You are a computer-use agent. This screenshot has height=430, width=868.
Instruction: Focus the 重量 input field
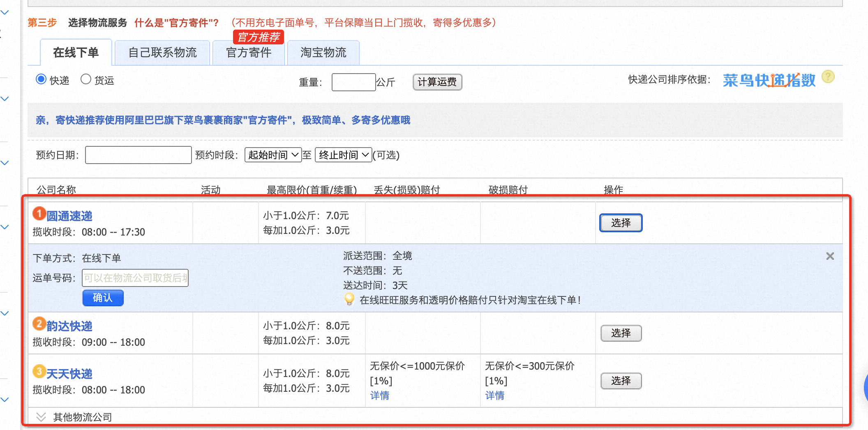click(x=353, y=82)
